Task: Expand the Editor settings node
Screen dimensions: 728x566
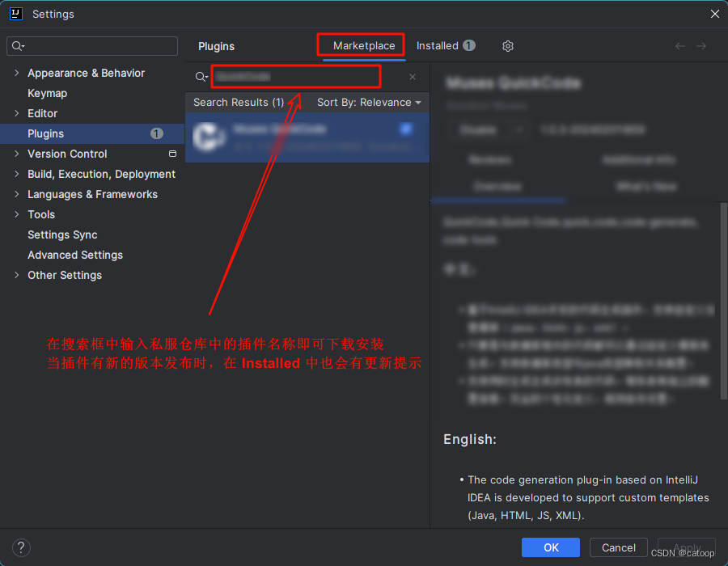Action: [x=17, y=113]
